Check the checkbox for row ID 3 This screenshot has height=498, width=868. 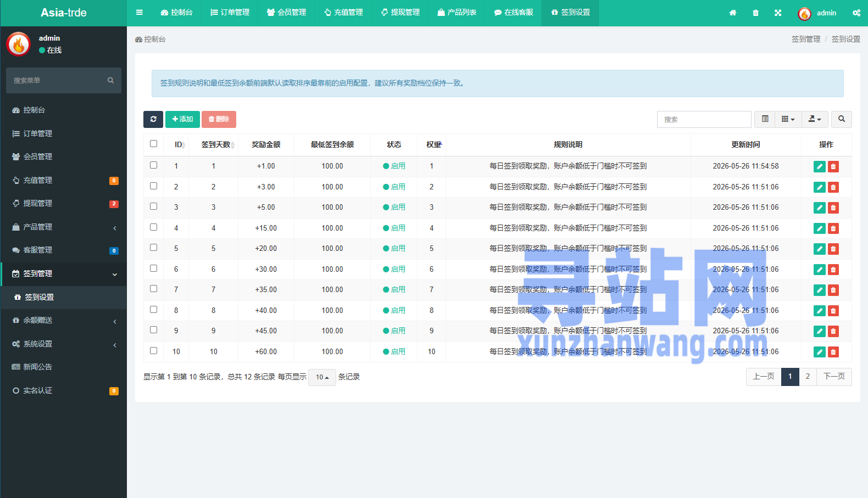(153, 206)
